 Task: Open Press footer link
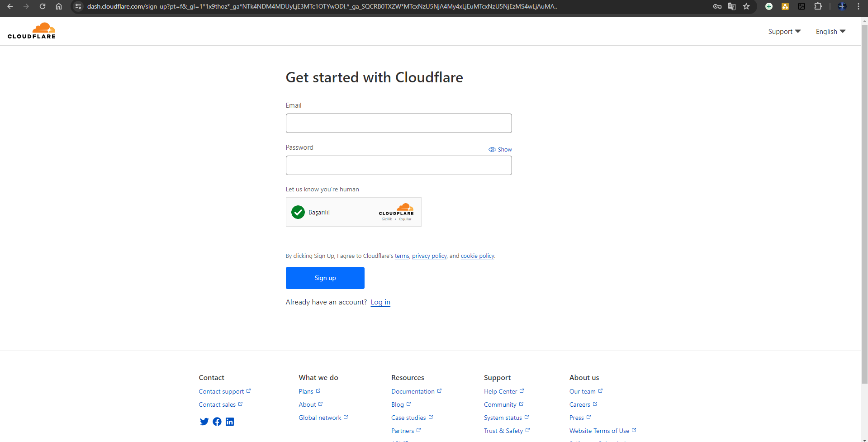point(580,418)
